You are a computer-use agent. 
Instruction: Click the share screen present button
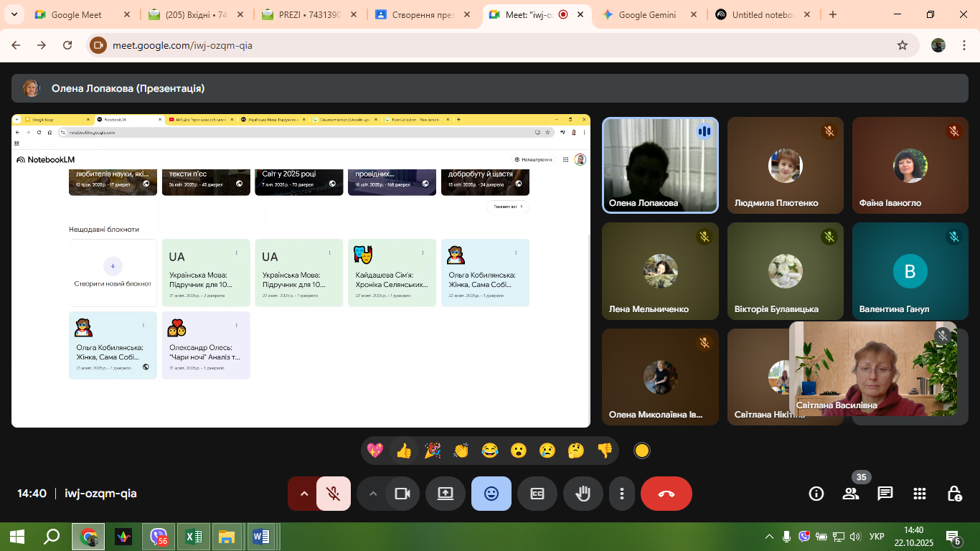point(445,494)
